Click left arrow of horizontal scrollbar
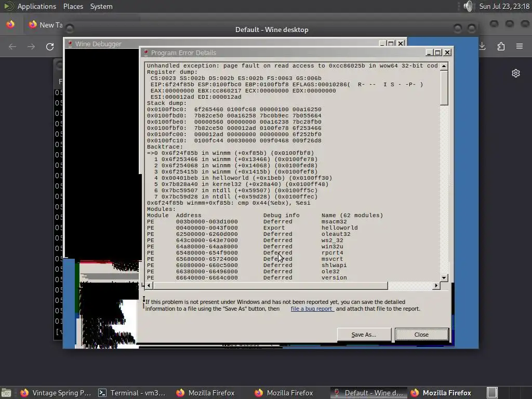This screenshot has height=399, width=532. [x=149, y=286]
